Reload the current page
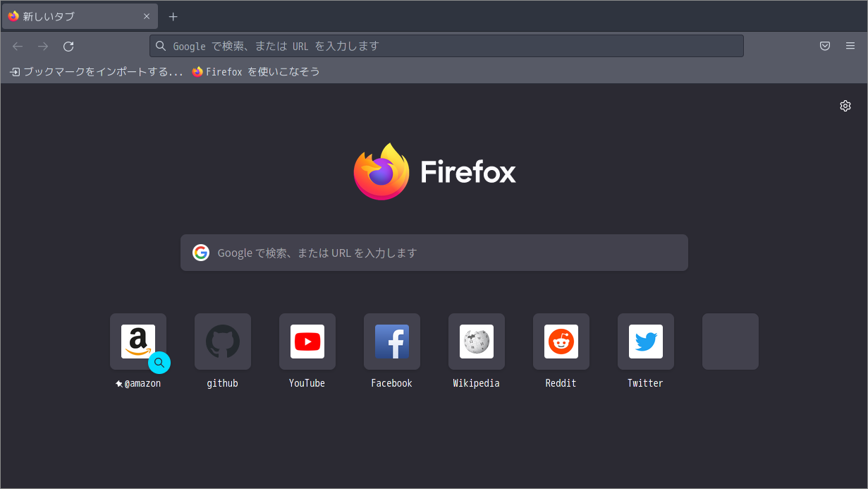 [68, 46]
